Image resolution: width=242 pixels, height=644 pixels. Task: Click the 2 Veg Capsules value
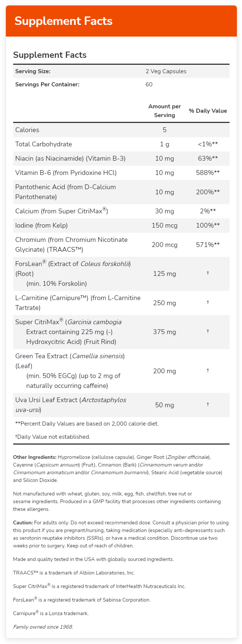click(166, 71)
